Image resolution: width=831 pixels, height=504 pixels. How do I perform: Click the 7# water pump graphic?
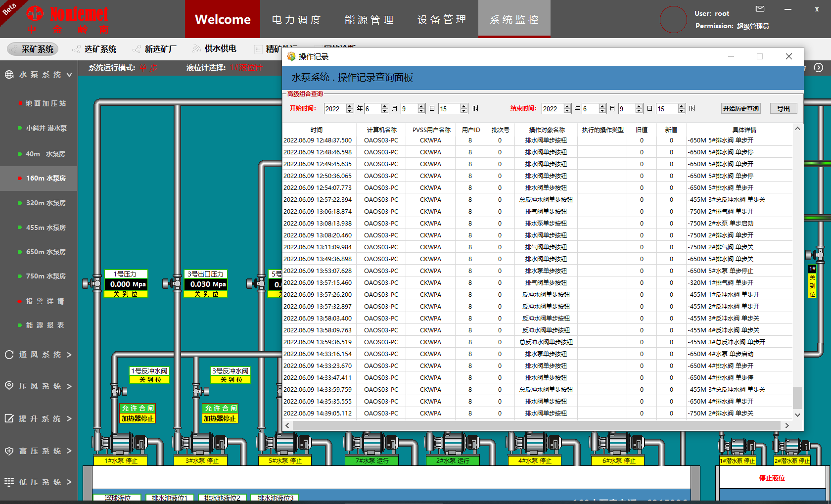click(371, 443)
